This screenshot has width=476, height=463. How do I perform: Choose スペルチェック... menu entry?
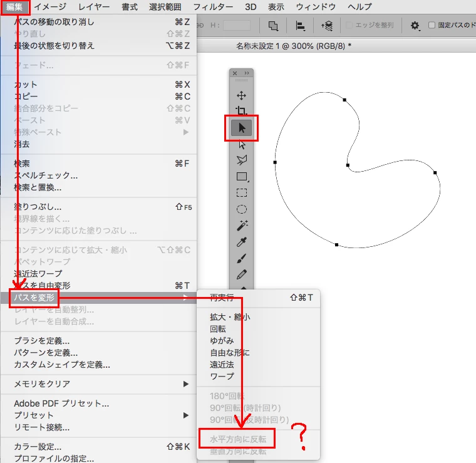point(99,175)
